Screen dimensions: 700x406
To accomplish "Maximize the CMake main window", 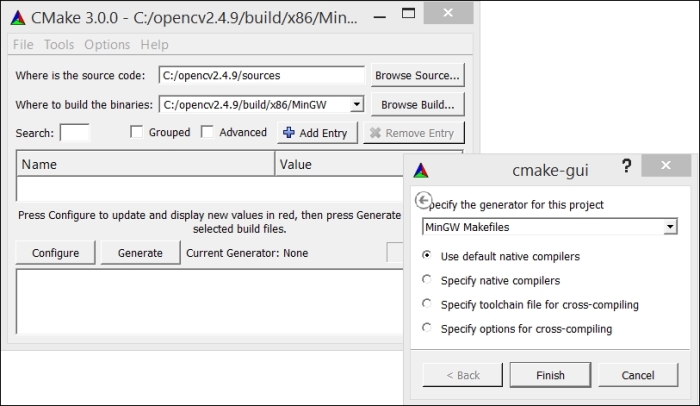I will 408,13.
